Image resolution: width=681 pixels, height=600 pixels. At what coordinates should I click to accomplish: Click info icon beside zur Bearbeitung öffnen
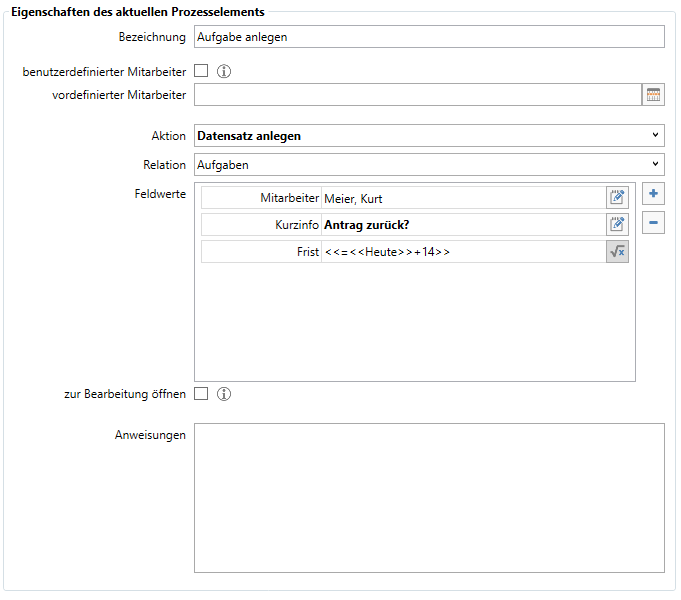click(x=224, y=394)
